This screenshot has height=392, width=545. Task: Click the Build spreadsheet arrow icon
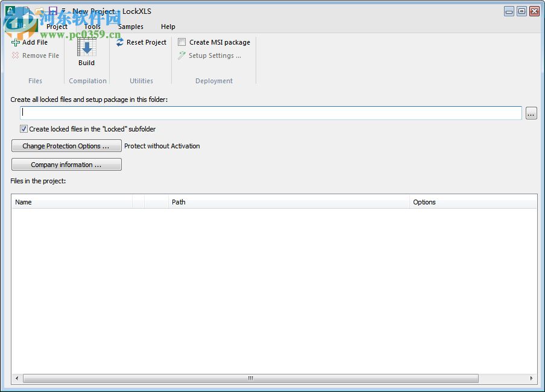click(x=87, y=47)
